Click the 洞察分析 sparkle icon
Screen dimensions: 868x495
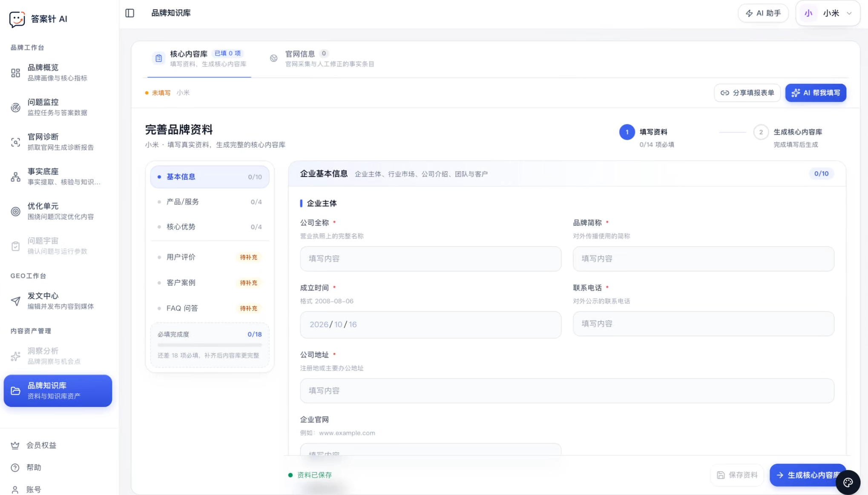16,356
